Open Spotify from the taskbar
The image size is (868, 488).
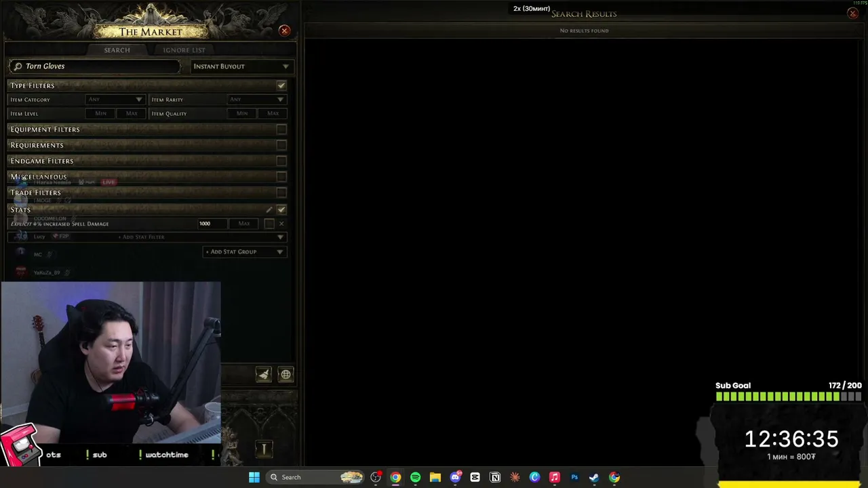pyautogui.click(x=415, y=477)
